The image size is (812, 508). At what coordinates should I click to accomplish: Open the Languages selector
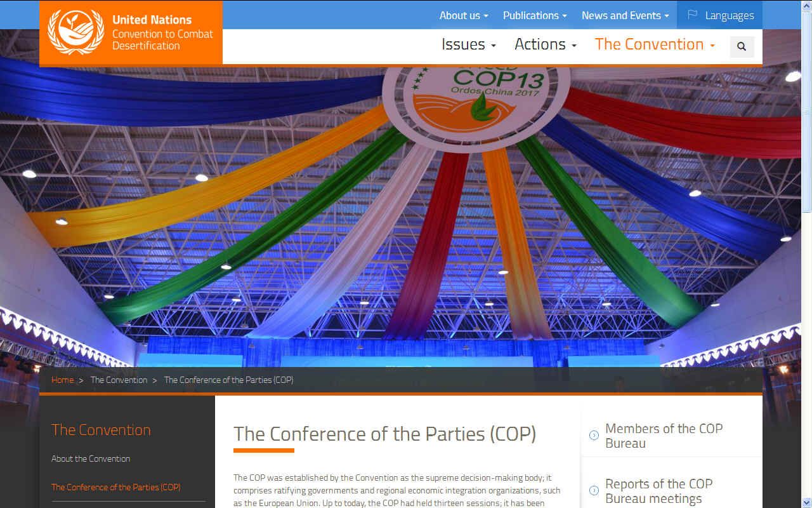[719, 15]
